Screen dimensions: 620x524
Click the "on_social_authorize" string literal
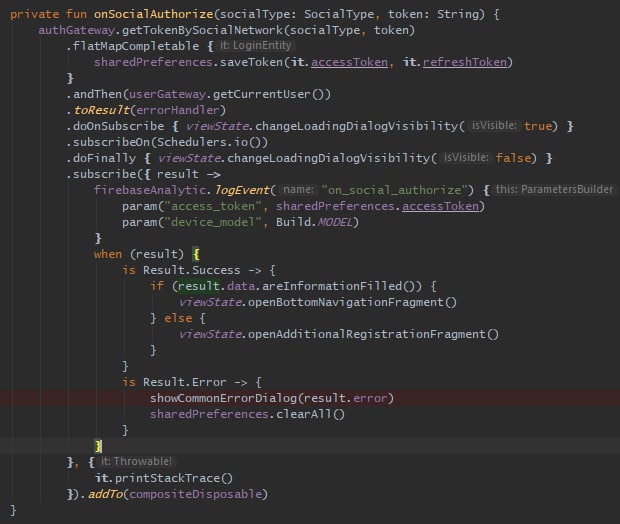(395, 190)
